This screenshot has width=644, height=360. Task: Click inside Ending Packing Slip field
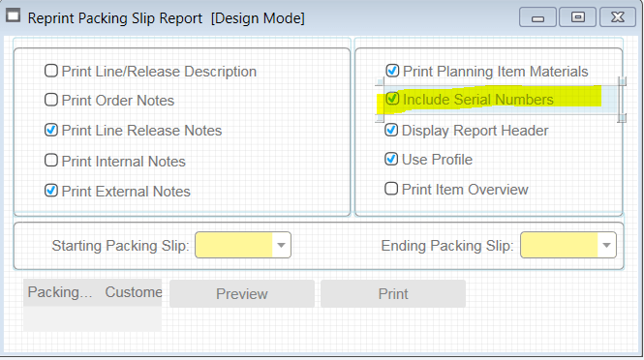coord(559,245)
